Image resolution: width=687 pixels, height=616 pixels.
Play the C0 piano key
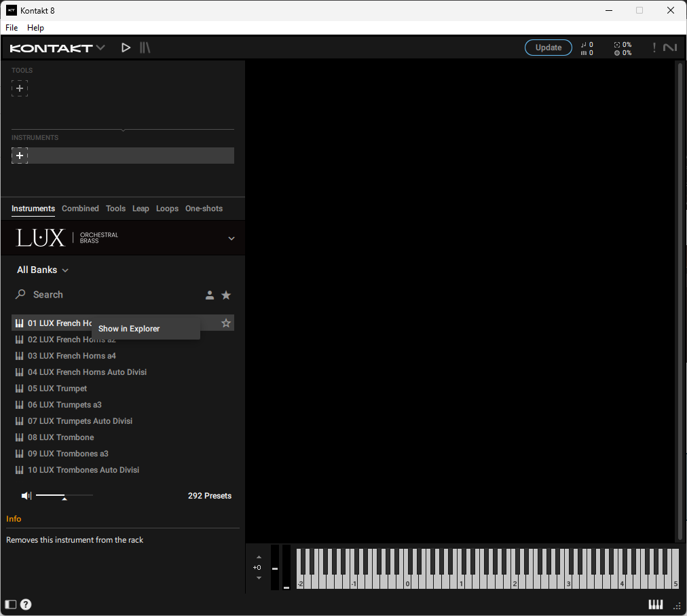click(407, 583)
